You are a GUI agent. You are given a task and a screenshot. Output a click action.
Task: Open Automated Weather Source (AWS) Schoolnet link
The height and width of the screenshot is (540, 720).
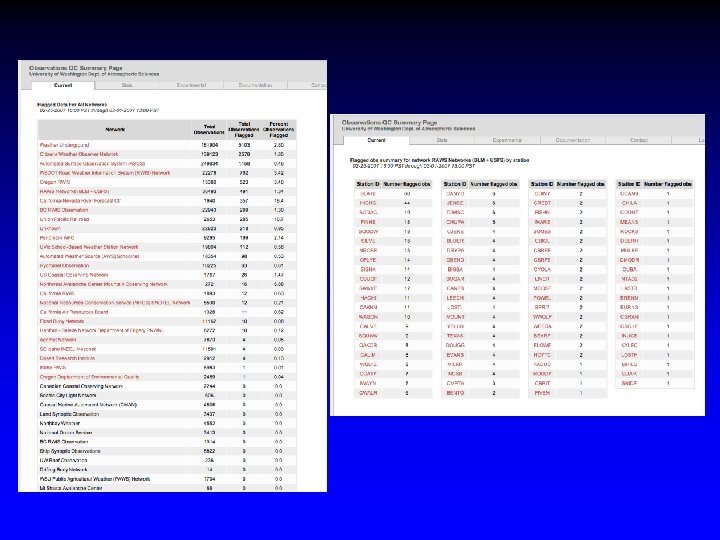(x=89, y=256)
